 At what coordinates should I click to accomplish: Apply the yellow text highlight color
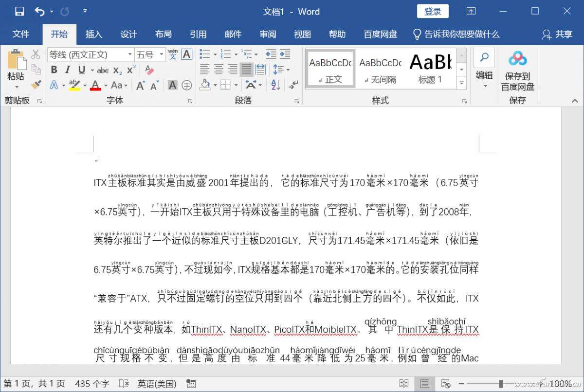(x=74, y=85)
